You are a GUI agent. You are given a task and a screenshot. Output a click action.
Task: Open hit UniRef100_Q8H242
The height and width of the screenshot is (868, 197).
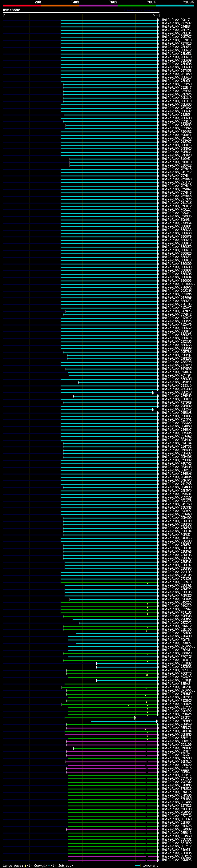(x=176, y=410)
